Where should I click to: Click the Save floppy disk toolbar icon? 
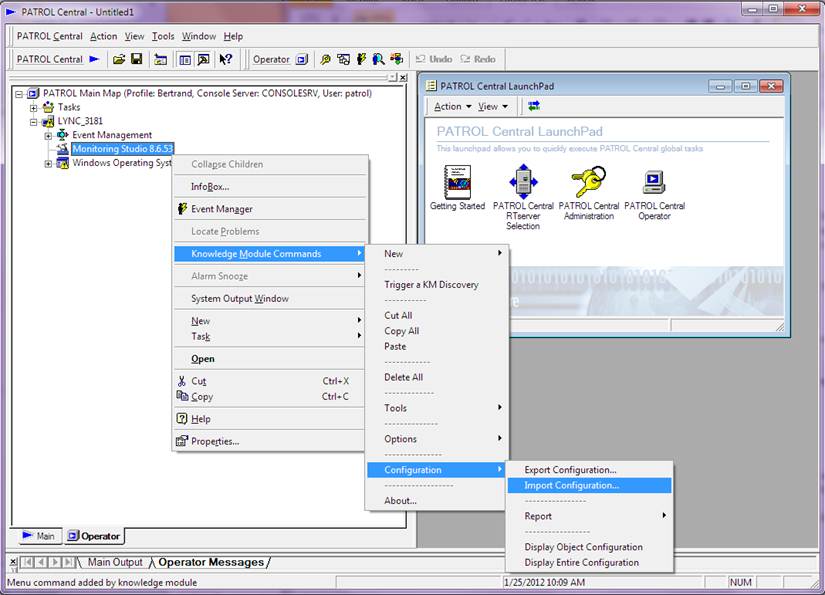136,59
